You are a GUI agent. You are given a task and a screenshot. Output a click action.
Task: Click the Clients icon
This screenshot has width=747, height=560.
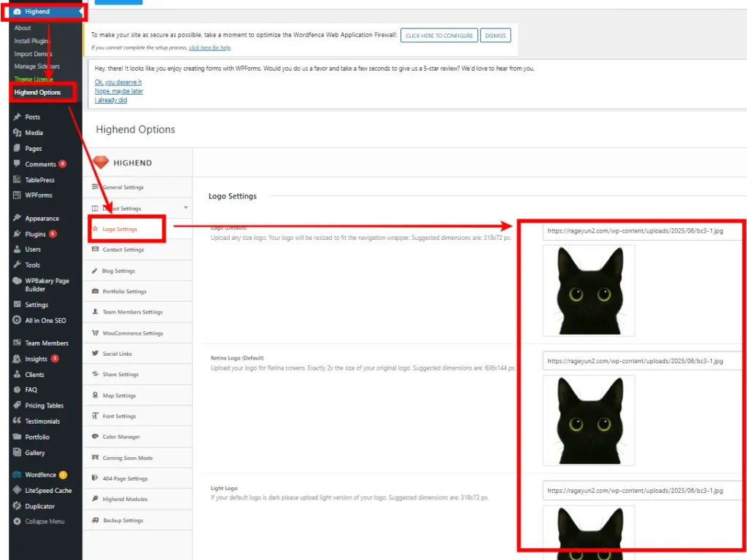(18, 374)
